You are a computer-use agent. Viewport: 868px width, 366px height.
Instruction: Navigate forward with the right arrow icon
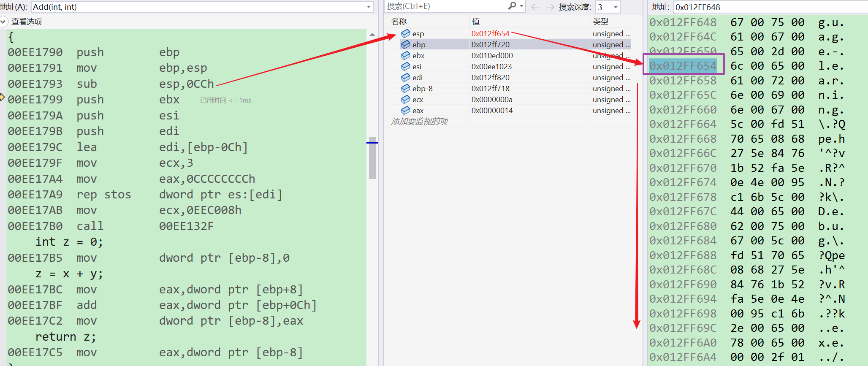pos(550,7)
